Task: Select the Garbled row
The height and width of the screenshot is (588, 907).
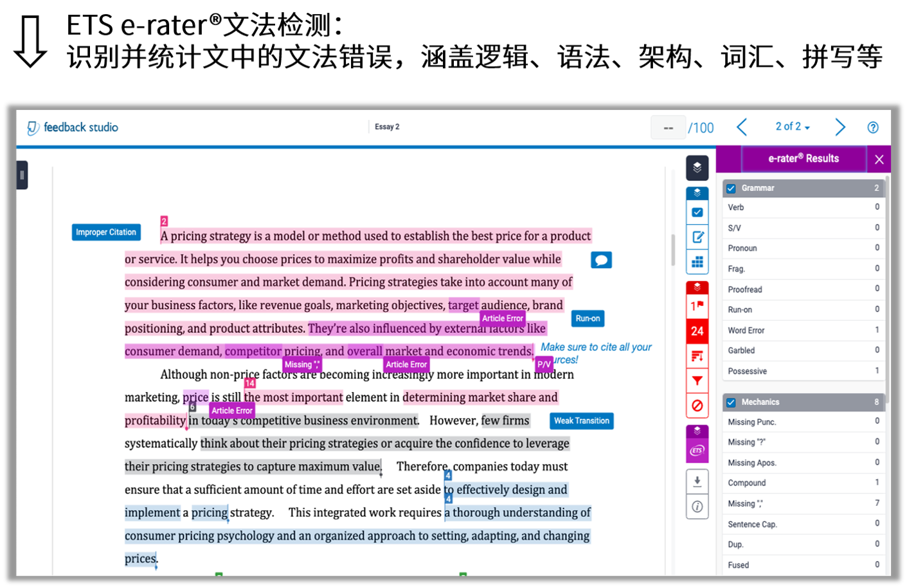Action: 804,350
